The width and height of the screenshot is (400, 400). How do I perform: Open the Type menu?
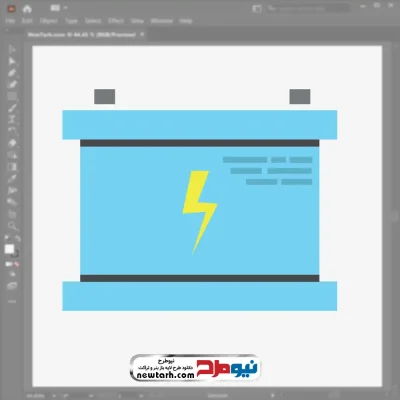[x=71, y=21]
